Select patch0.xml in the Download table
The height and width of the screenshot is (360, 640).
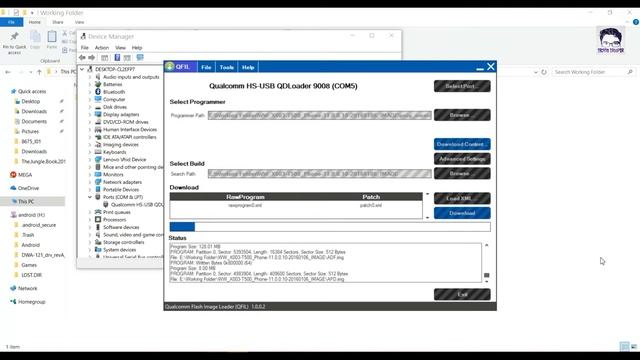coord(371,205)
